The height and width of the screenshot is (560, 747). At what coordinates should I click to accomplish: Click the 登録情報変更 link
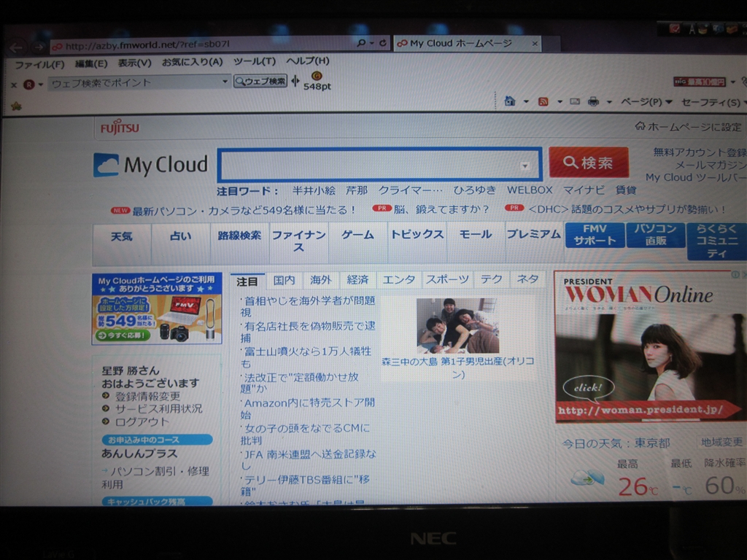(x=147, y=396)
